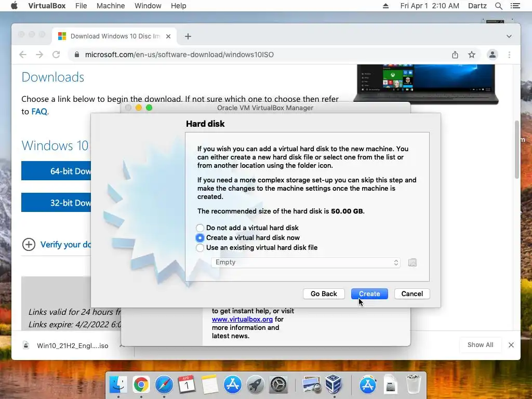Click the Create button
The image size is (532, 399).
click(x=369, y=294)
